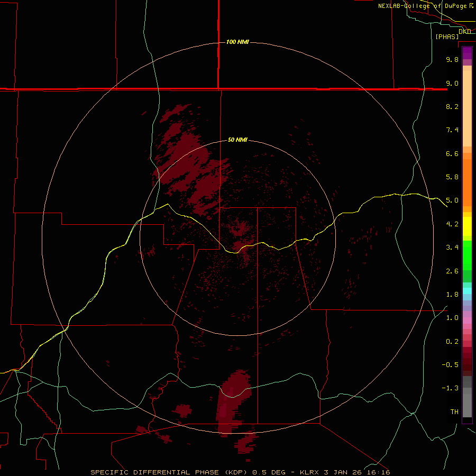Click the 5.0 scale value

click(452, 200)
